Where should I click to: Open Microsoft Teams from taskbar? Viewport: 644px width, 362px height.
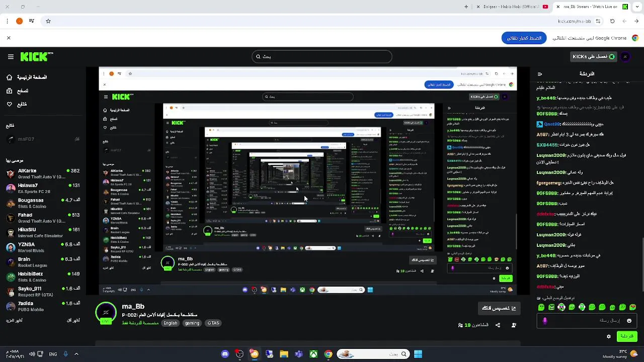tap(299, 354)
